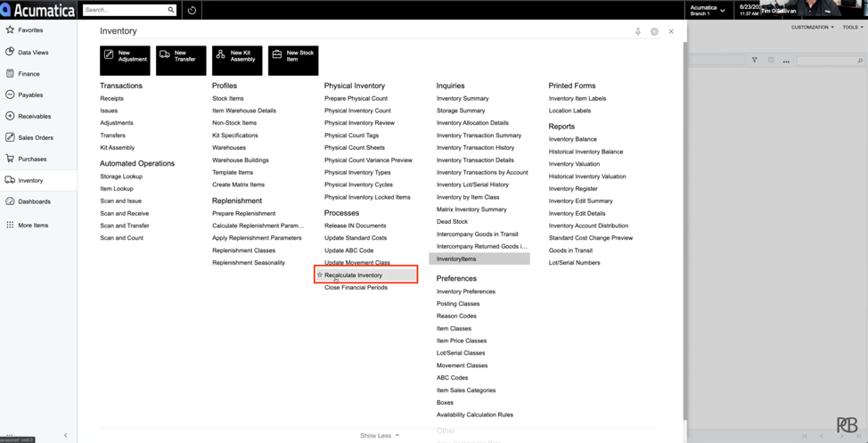Image resolution: width=868 pixels, height=443 pixels.
Task: Open Inventory Preferences
Action: pos(465,291)
